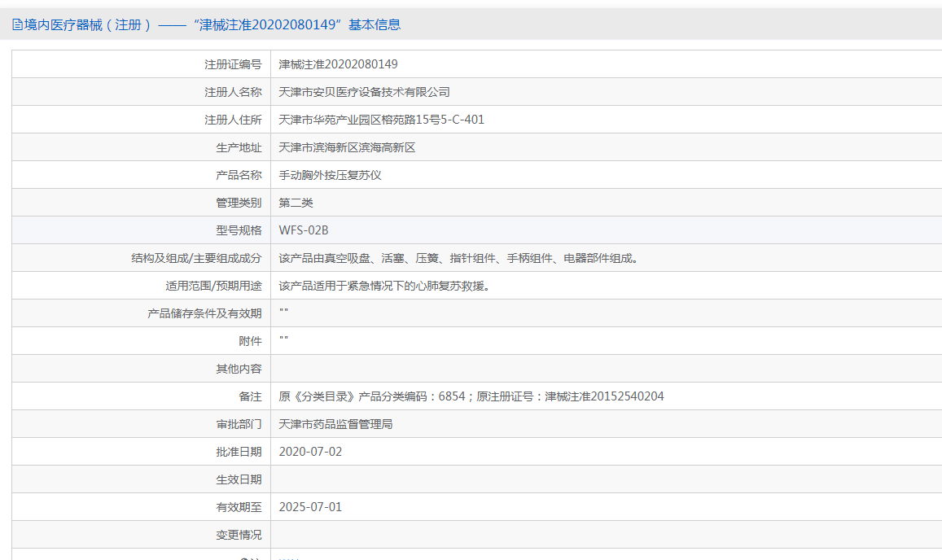Select the value 津械注准20202080149 in the table
Image resolution: width=942 pixels, height=560 pixels.
coord(338,64)
